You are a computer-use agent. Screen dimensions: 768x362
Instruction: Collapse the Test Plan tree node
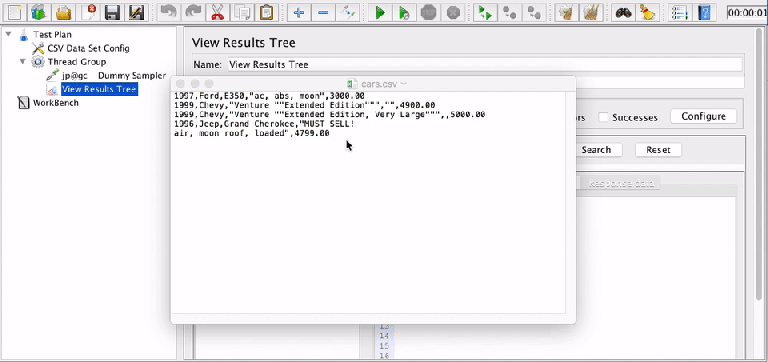point(8,34)
